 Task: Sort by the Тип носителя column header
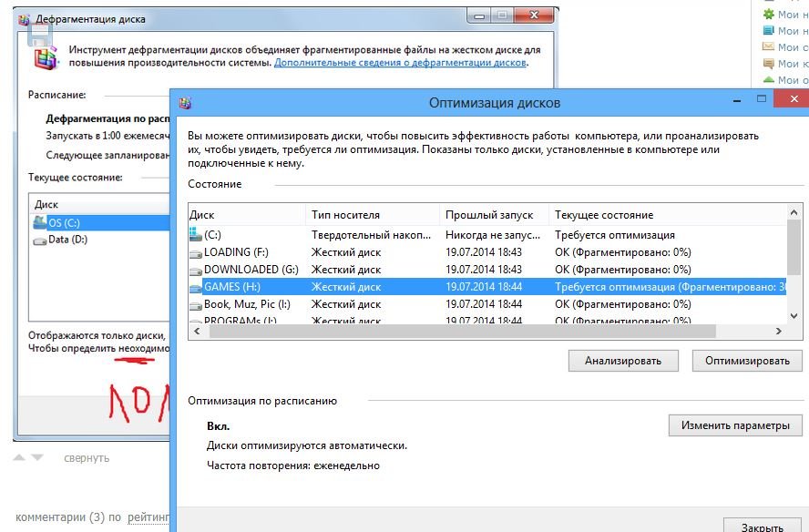click(x=372, y=215)
